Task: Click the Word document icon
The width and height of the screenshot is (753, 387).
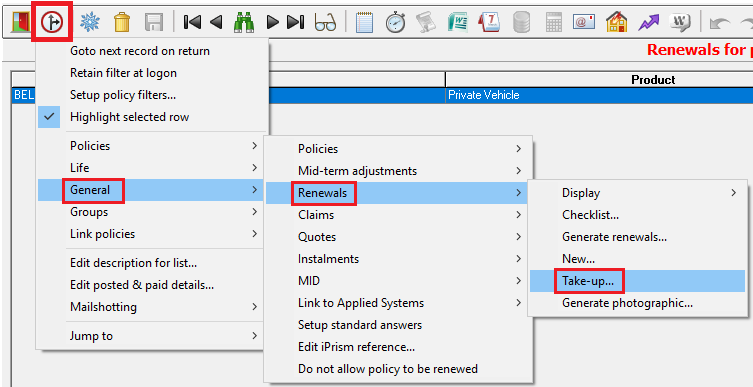Action: (x=458, y=22)
